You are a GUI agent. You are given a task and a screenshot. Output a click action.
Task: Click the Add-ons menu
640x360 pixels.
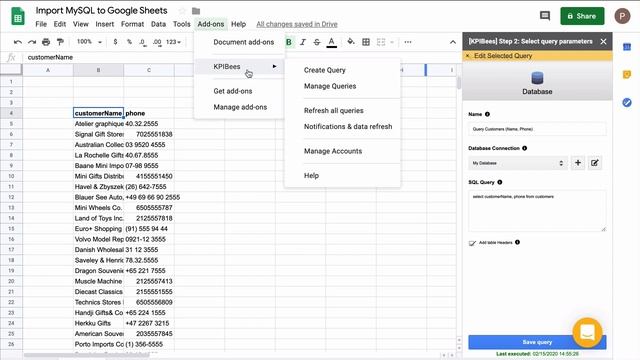(211, 24)
